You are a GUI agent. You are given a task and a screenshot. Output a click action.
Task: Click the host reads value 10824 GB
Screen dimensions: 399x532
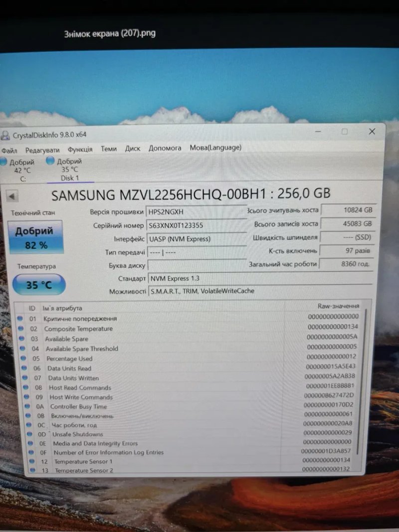click(x=349, y=210)
